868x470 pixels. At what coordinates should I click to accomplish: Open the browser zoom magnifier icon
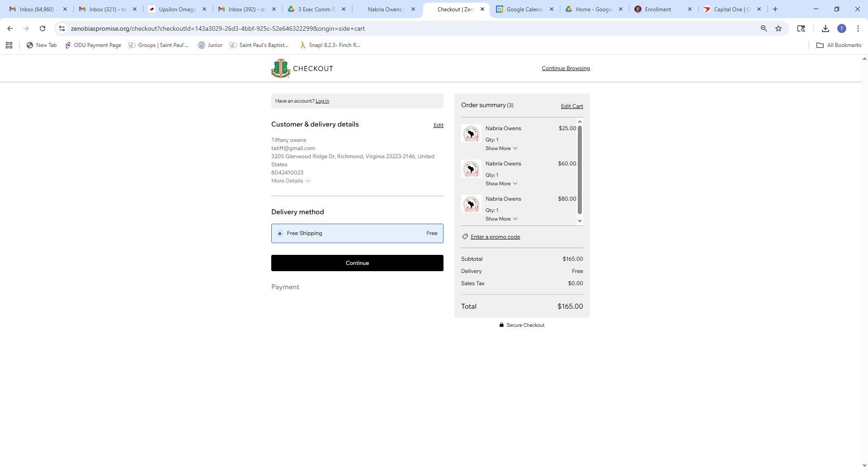(x=764, y=28)
